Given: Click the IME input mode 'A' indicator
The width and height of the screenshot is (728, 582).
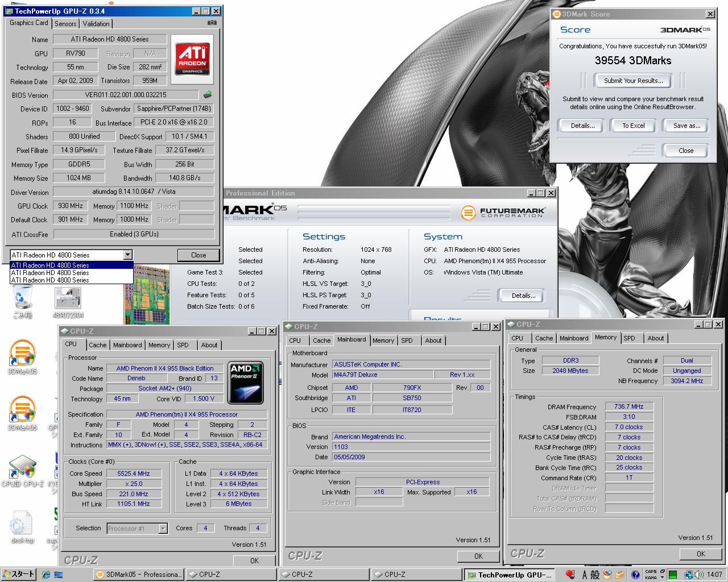Looking at the screenshot, I should click(584, 575).
